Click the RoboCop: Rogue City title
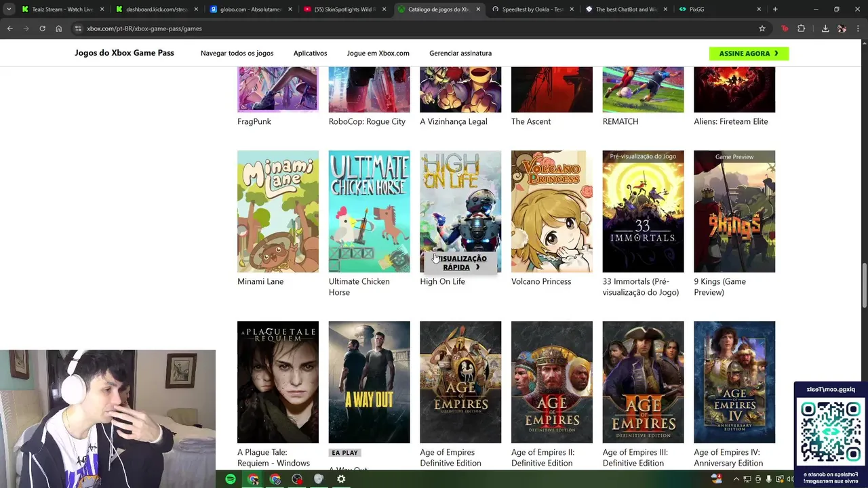This screenshot has width=868, height=488. click(367, 121)
